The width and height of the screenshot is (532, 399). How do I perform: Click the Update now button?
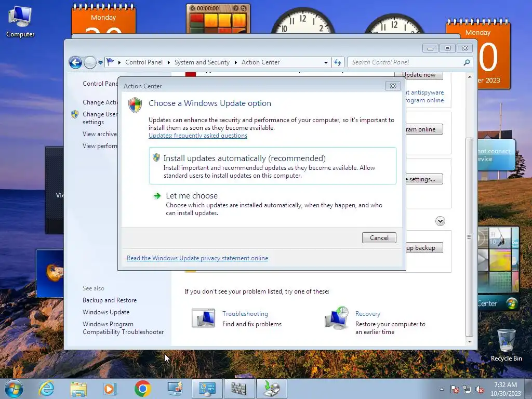tap(419, 75)
